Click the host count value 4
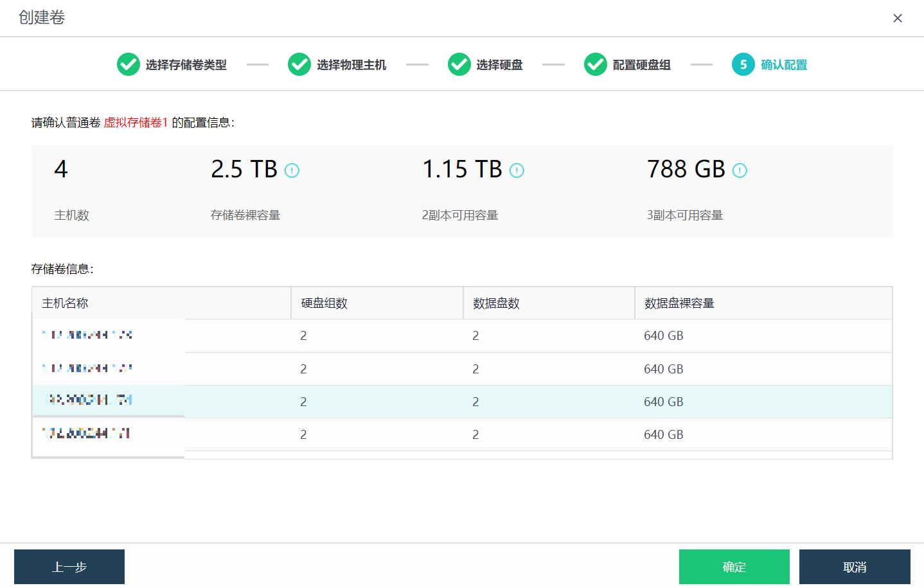This screenshot has width=924, height=588. [61, 169]
